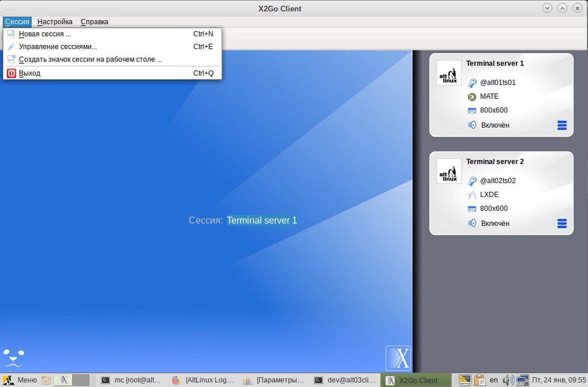The height and width of the screenshot is (387, 588).
Task: Click the Новая сессия document icon
Action: click(12, 34)
